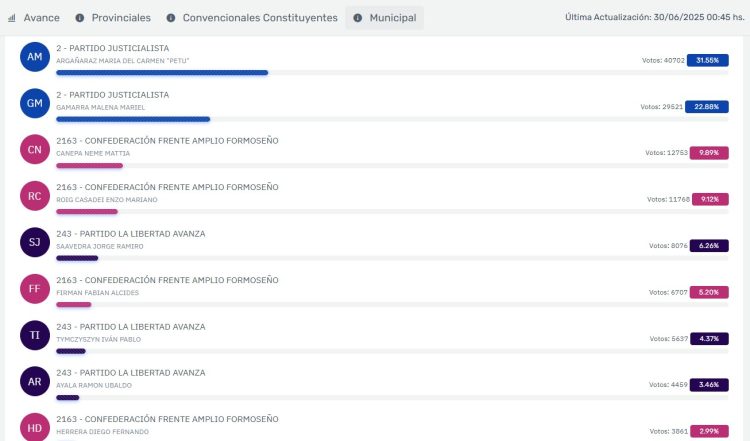Click the Última Actualización timestamp text
The image size is (750, 441).
click(650, 18)
